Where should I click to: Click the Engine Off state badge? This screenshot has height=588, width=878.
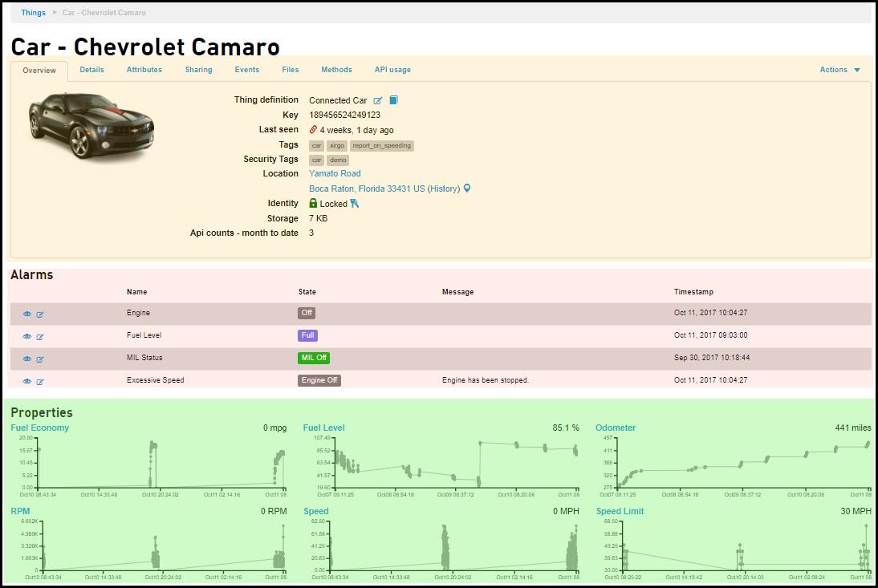(x=319, y=380)
